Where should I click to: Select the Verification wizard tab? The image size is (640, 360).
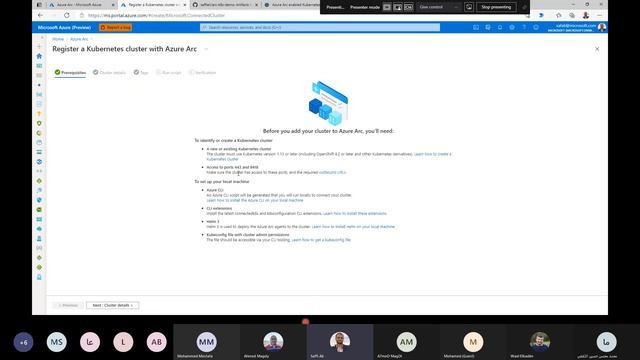coord(202,73)
